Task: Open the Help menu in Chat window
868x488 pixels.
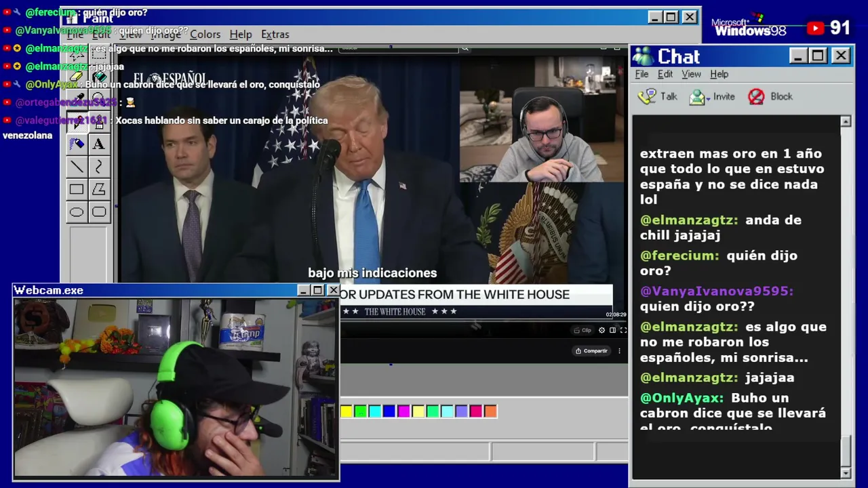Action: point(719,74)
